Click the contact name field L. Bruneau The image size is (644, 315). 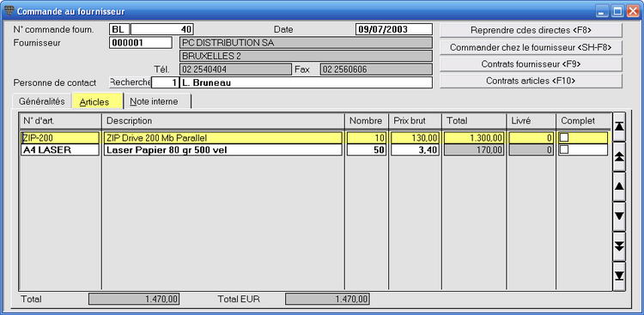[306, 82]
